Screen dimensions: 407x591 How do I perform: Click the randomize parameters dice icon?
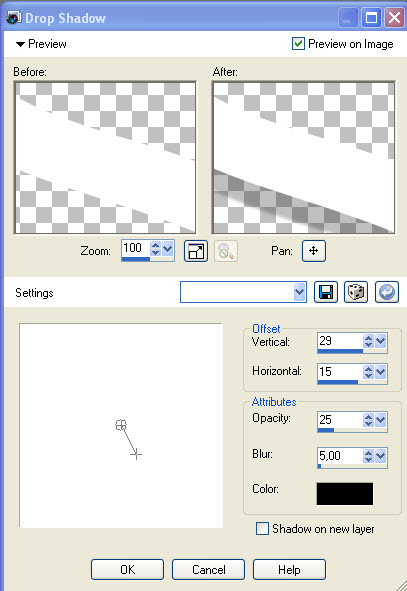(x=356, y=292)
